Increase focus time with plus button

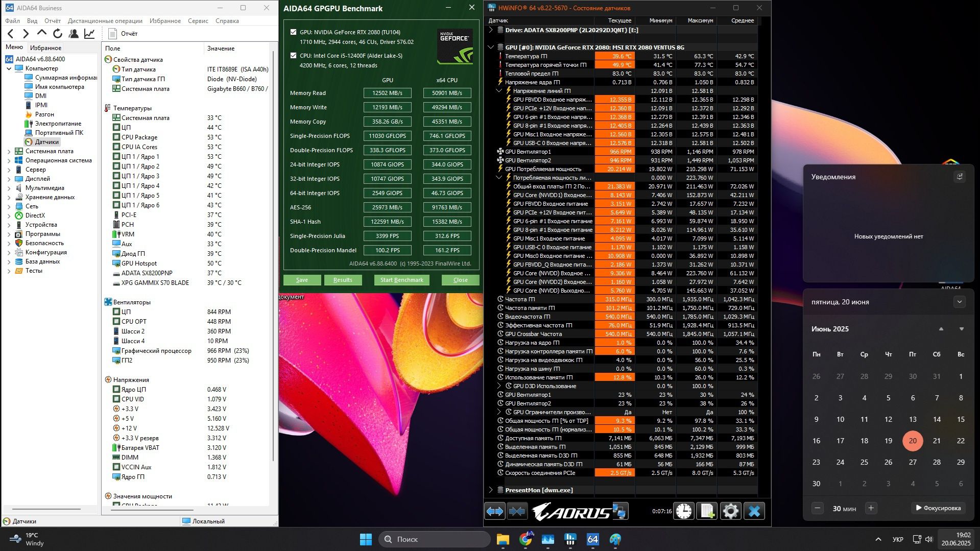click(871, 508)
